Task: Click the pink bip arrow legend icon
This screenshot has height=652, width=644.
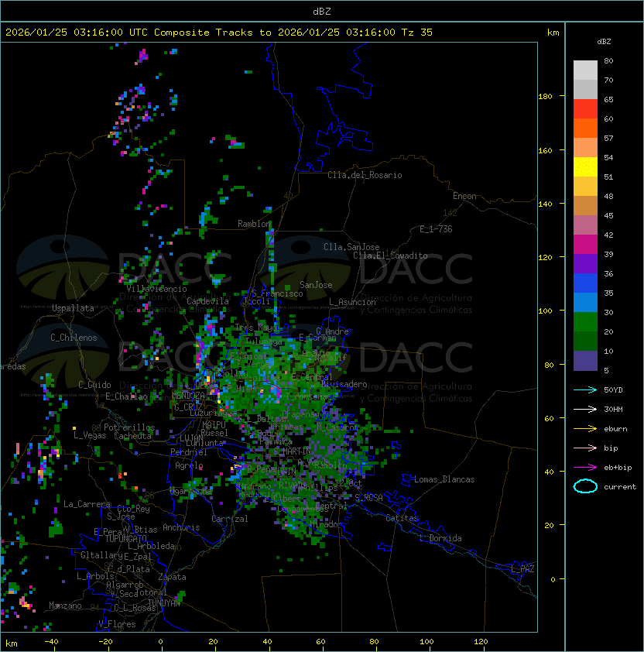Action: pyautogui.click(x=585, y=448)
